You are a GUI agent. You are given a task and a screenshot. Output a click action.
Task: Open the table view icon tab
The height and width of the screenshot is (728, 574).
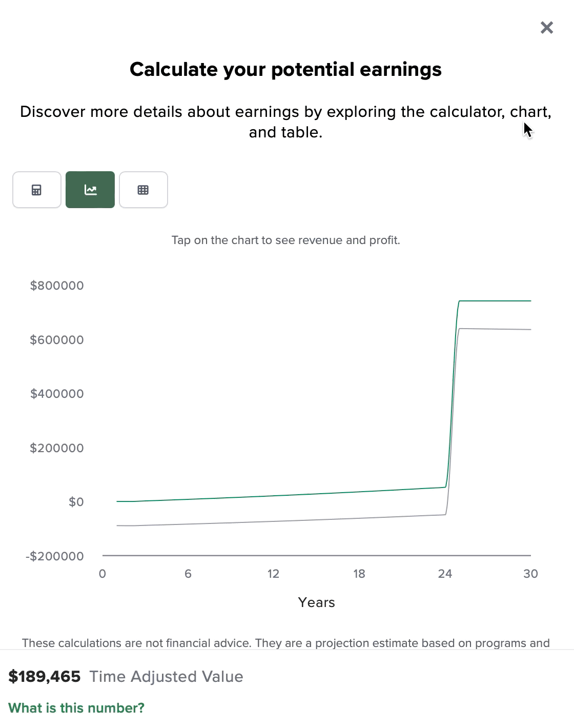143,190
